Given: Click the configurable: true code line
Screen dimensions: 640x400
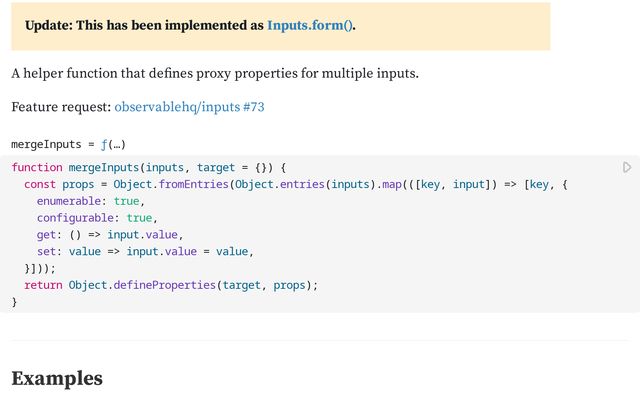Looking at the screenshot, I should tap(97, 218).
